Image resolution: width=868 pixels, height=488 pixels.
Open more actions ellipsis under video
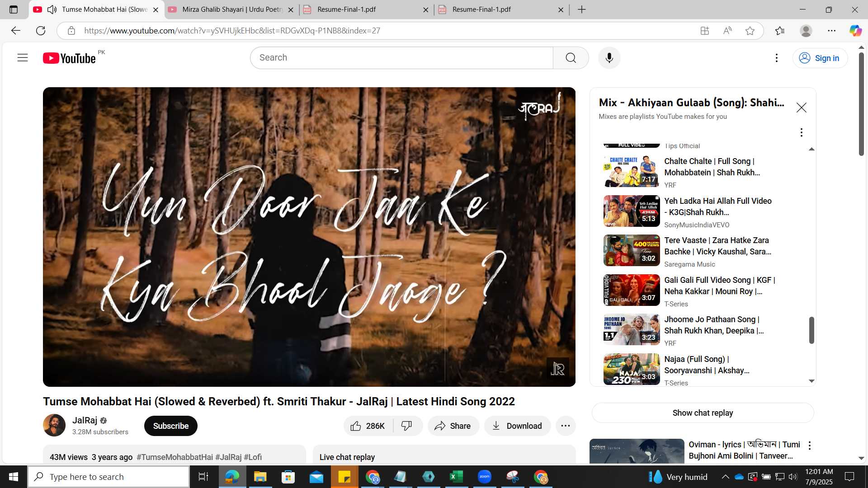(x=565, y=426)
